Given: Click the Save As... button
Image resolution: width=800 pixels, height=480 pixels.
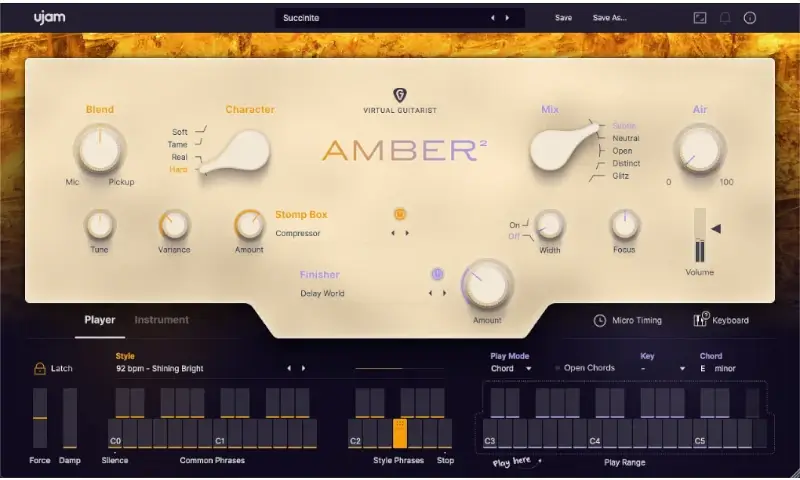Looking at the screenshot, I should (609, 17).
